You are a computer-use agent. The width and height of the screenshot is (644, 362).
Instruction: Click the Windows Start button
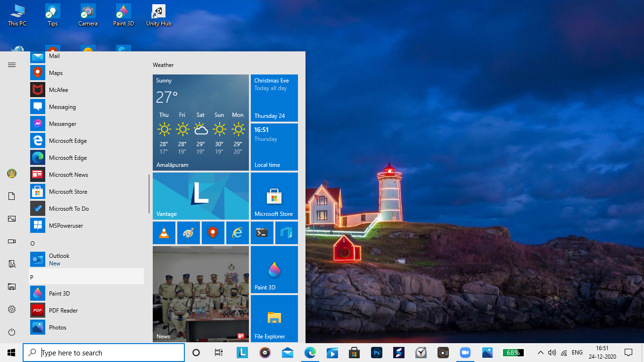coord(11,353)
